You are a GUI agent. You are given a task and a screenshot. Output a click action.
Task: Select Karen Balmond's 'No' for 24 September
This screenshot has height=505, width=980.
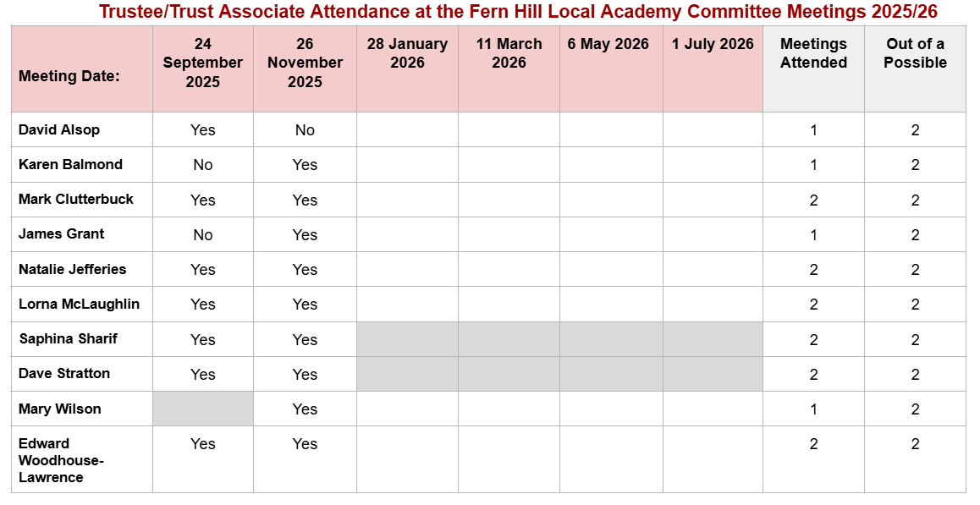click(x=203, y=165)
